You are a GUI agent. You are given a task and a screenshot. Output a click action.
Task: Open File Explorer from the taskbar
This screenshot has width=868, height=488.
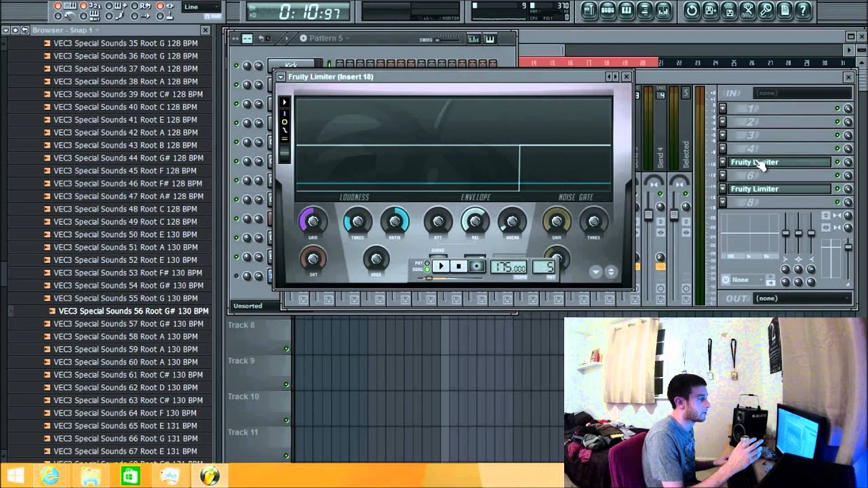pos(90,476)
